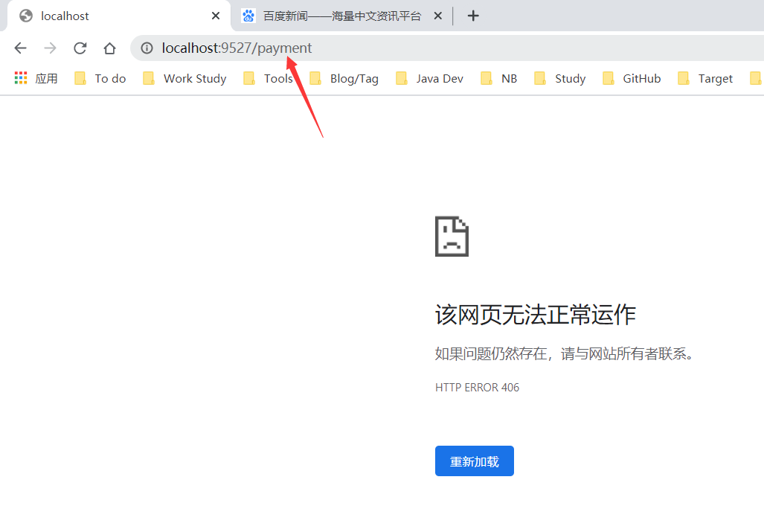The image size is (764, 532).
Task: Close the 百度新闻 tab
Action: coord(437,16)
